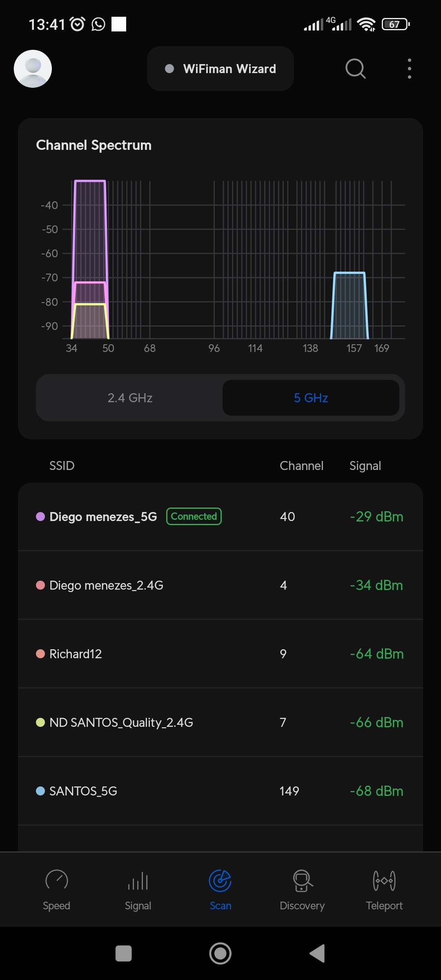
Task: Switch spectrum to 2.4 GHz band
Action: tap(130, 398)
